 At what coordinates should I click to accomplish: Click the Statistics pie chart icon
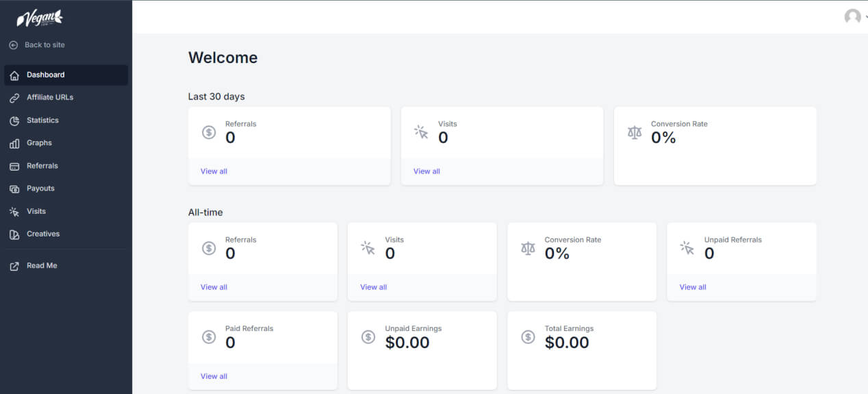[x=14, y=121]
